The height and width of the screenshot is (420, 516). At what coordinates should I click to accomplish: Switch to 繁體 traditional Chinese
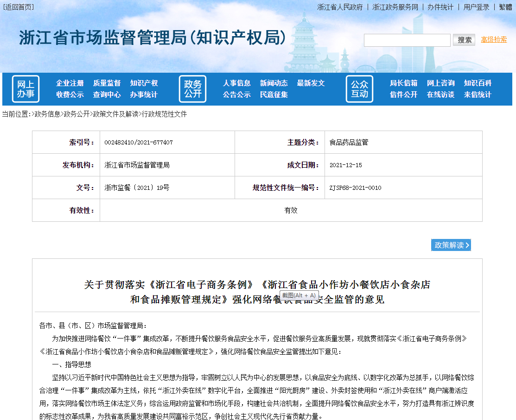[505, 7]
